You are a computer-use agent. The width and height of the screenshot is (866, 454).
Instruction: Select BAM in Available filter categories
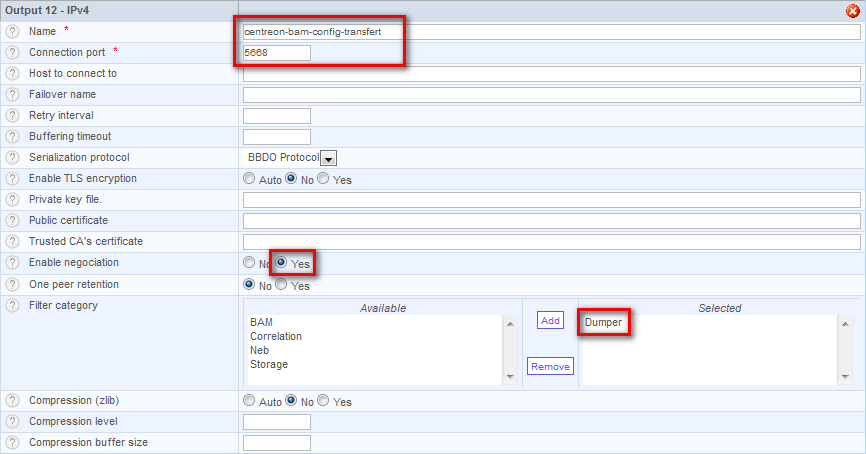(260, 323)
